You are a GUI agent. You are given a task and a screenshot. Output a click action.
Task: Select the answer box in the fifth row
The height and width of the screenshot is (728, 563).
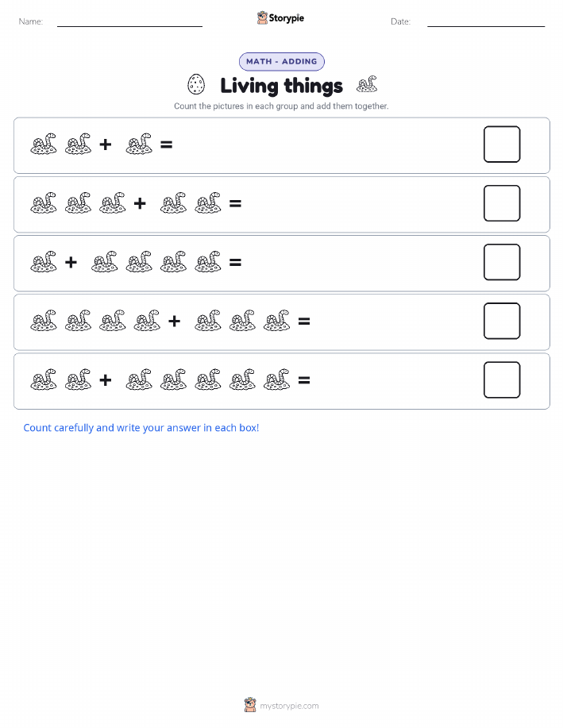(502, 379)
